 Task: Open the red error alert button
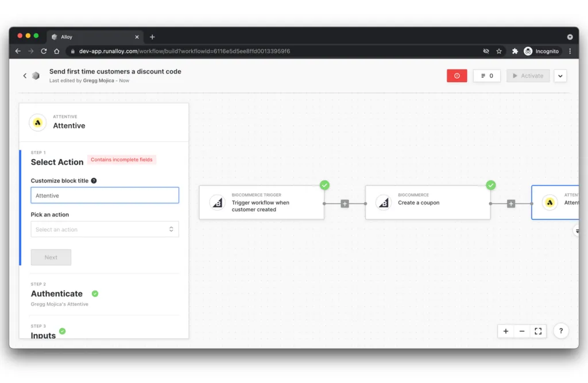(x=457, y=76)
